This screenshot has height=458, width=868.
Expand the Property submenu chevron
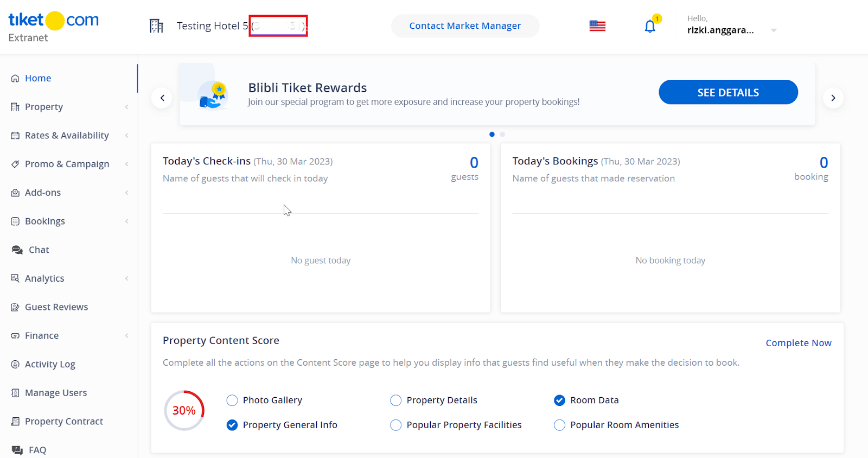click(x=126, y=107)
